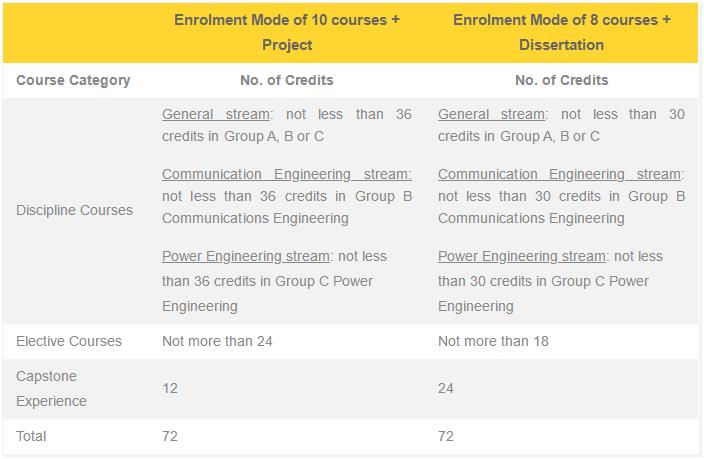
Task: Click Power Engineering stream in Project column
Action: pyautogui.click(x=246, y=256)
